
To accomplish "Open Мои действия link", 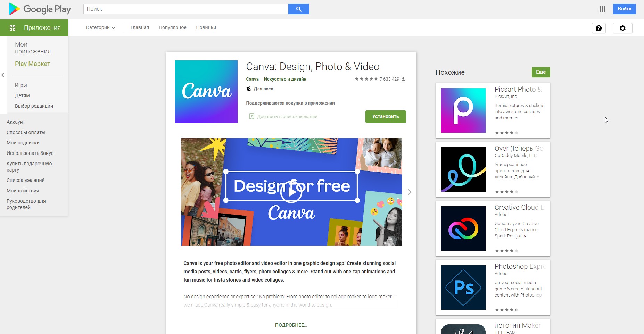I will point(23,191).
